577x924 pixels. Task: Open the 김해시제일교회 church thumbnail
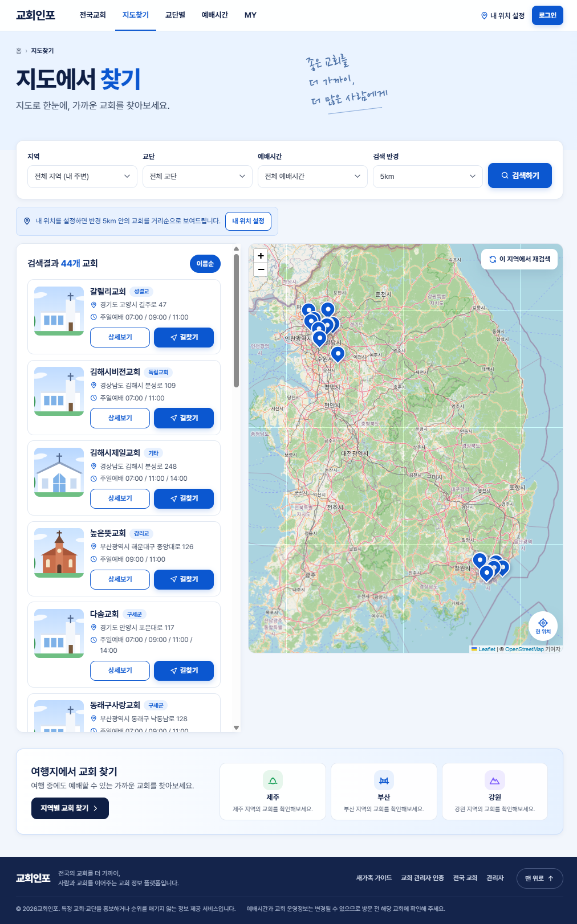tap(59, 472)
